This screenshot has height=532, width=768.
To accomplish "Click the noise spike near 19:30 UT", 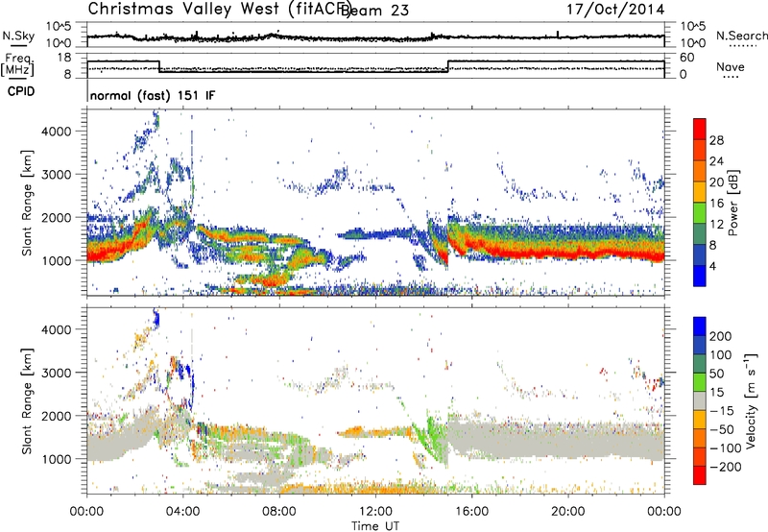I will [558, 34].
